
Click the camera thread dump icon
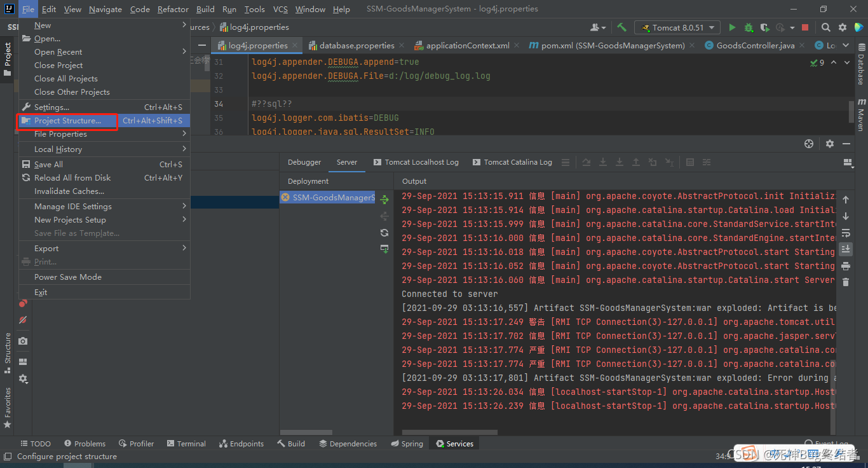click(x=23, y=341)
